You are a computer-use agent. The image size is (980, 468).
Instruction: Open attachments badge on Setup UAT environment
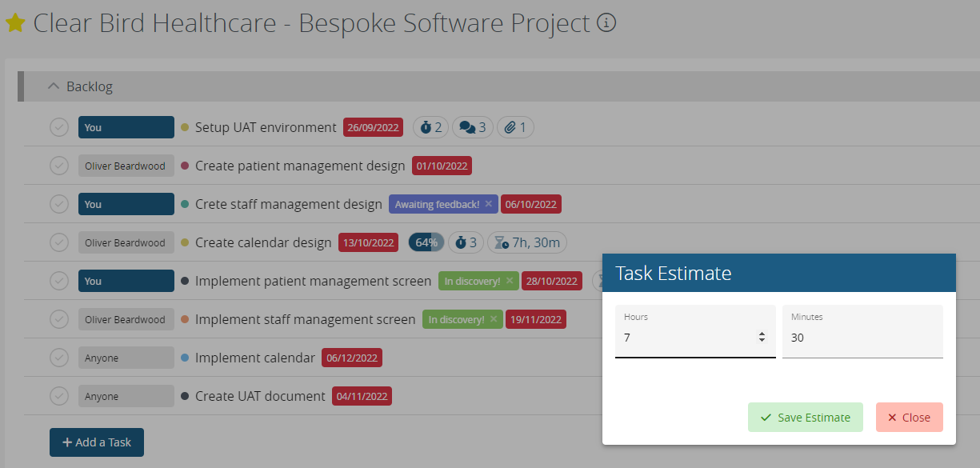tap(515, 127)
